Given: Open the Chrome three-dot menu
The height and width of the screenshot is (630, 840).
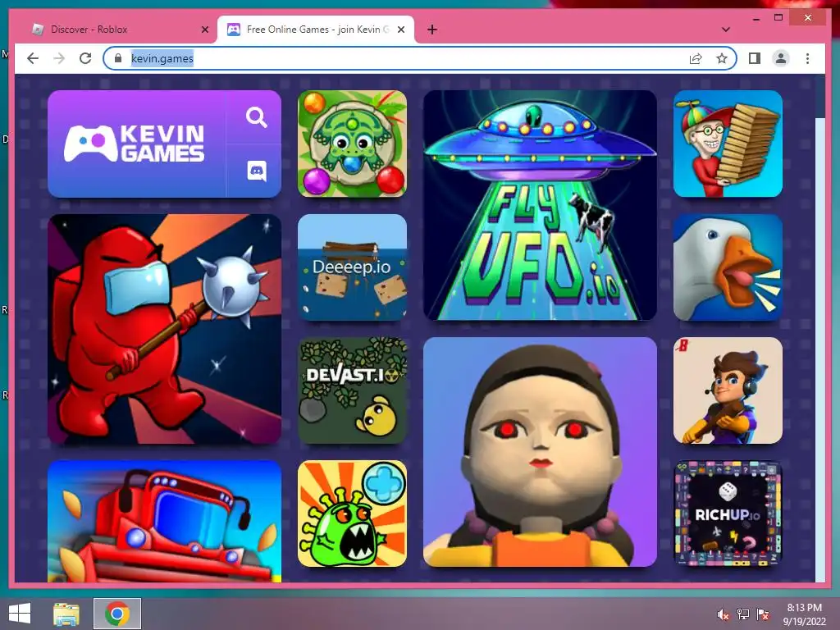Looking at the screenshot, I should coord(807,58).
